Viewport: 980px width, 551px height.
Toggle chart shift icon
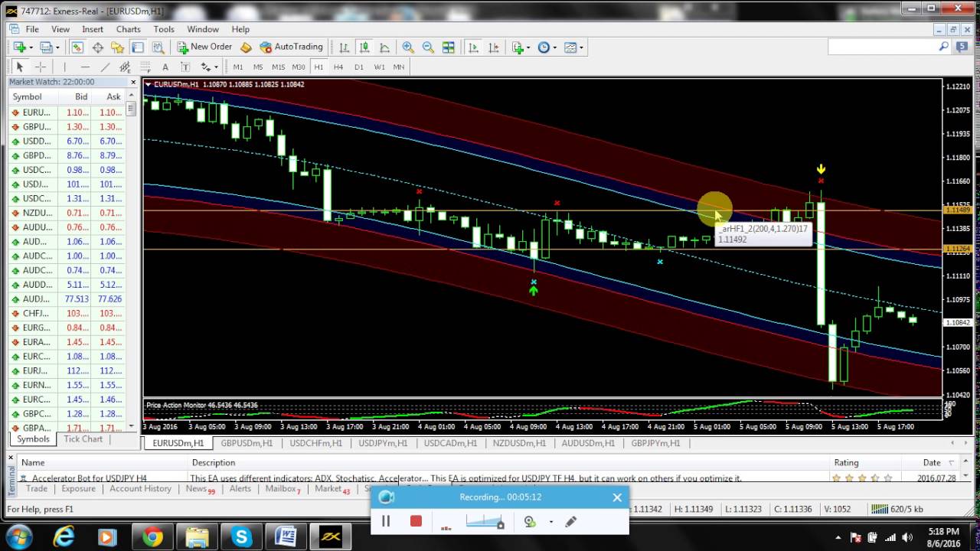493,47
